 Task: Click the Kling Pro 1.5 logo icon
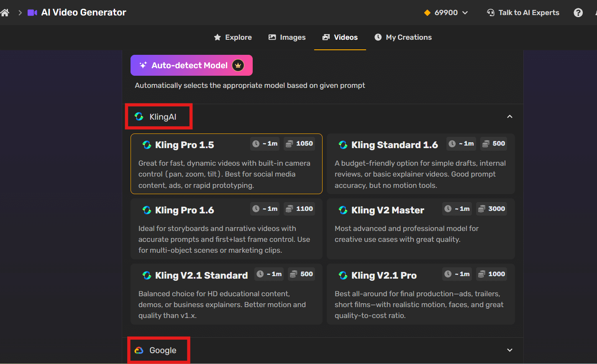147,145
